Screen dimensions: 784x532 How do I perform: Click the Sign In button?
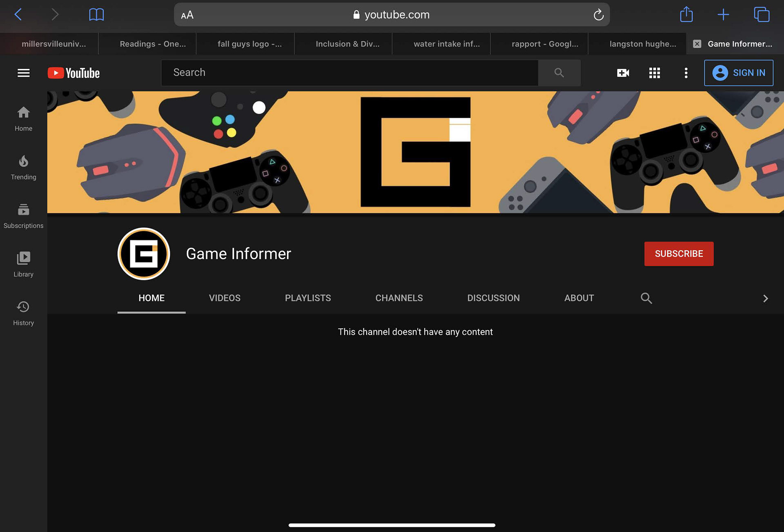click(738, 73)
